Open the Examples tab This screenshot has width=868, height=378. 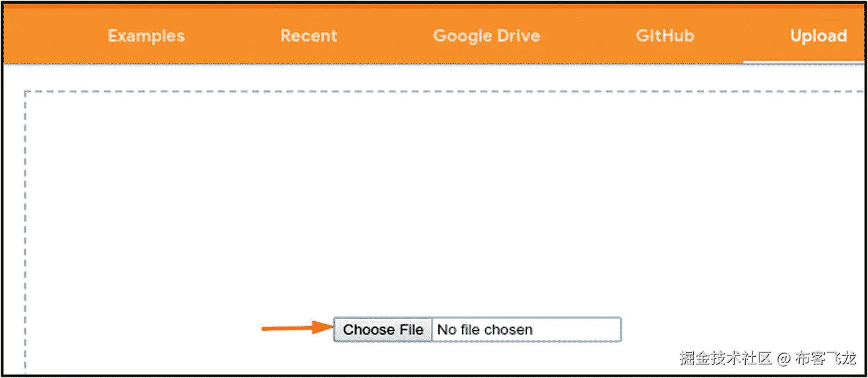pyautogui.click(x=146, y=36)
